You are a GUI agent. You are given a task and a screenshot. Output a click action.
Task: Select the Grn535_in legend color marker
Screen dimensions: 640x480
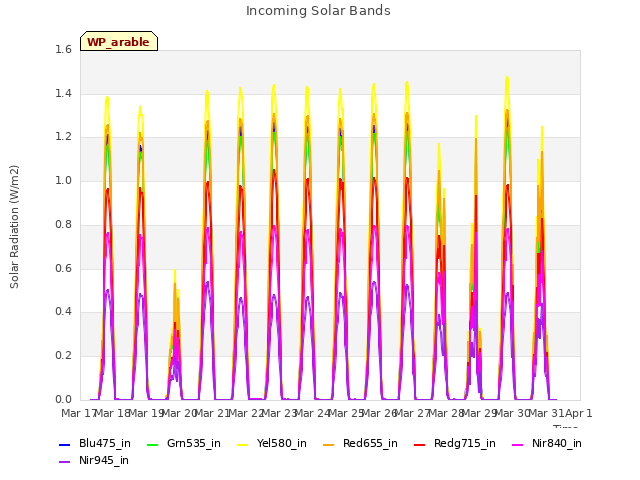click(x=152, y=444)
